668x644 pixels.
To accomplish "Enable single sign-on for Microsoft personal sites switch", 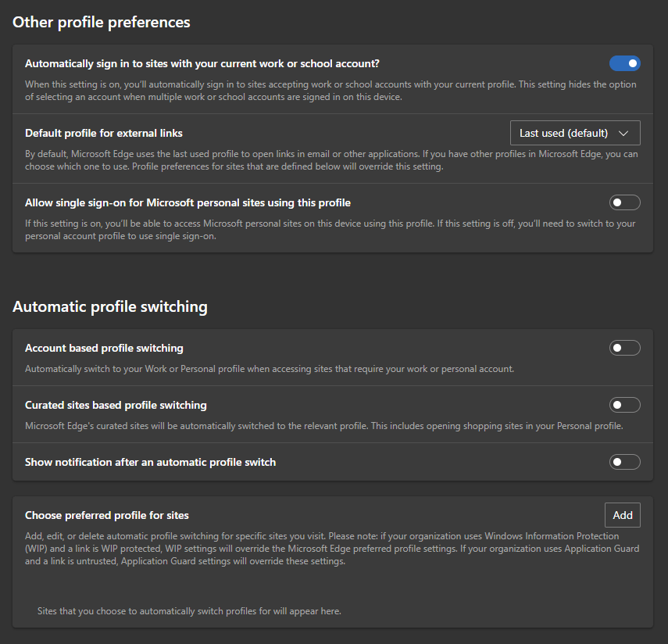I will (x=624, y=202).
